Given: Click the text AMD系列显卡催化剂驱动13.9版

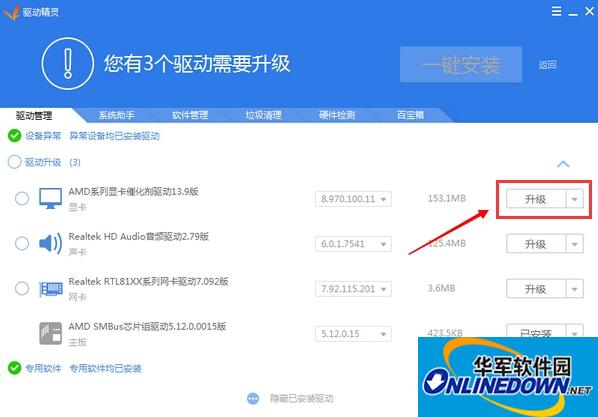Looking at the screenshot, I should click(133, 192).
